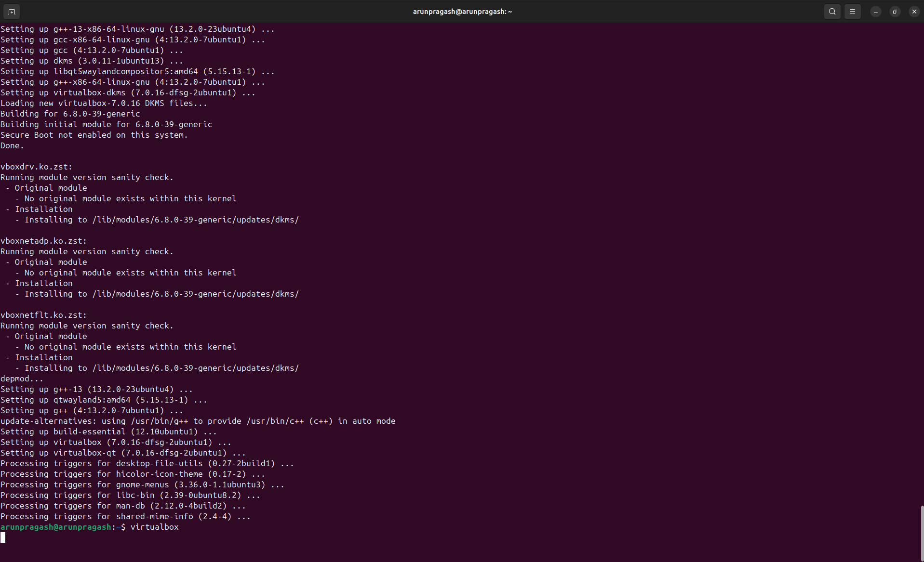Viewport: 924px width, 562px height.
Task: Click the 'update-alternatives: using /usr/bin/g++' line
Action: pos(198,421)
